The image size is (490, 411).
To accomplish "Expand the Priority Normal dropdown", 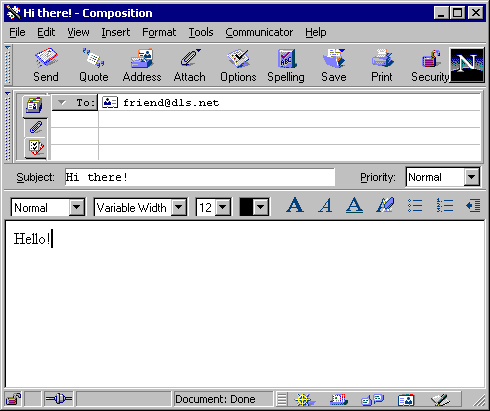I will pyautogui.click(x=472, y=177).
